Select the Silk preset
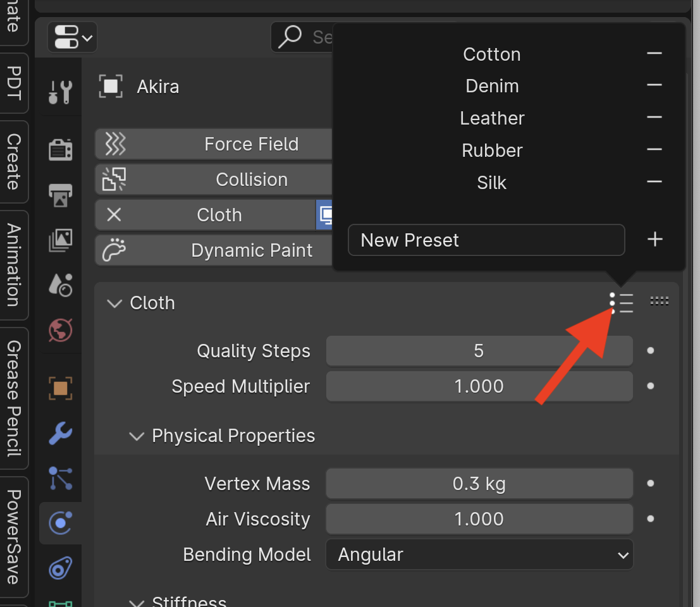 coord(491,183)
